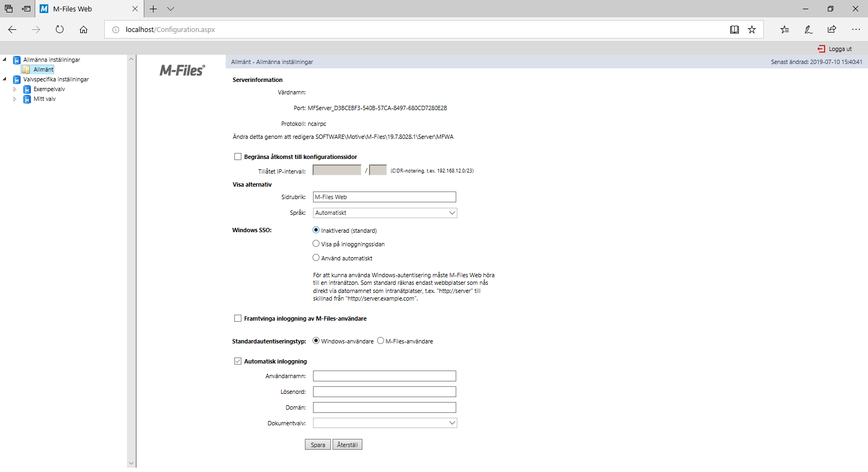Click the M-Files logo
868x472 pixels.
coord(182,71)
